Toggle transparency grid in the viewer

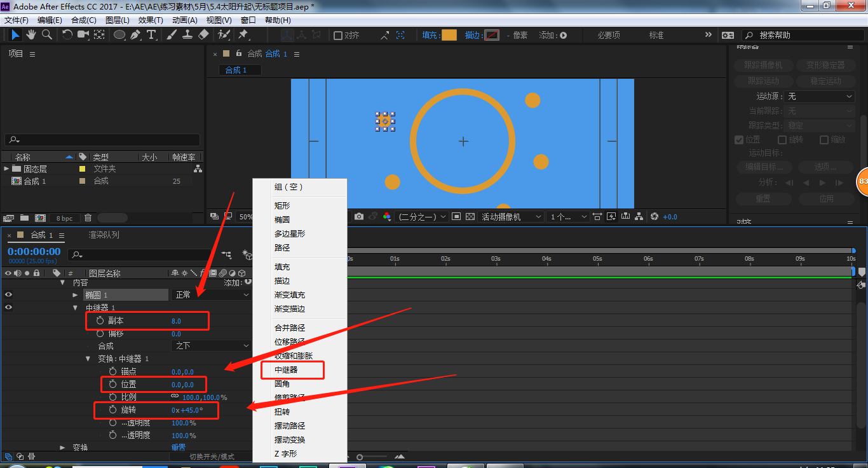(470, 217)
